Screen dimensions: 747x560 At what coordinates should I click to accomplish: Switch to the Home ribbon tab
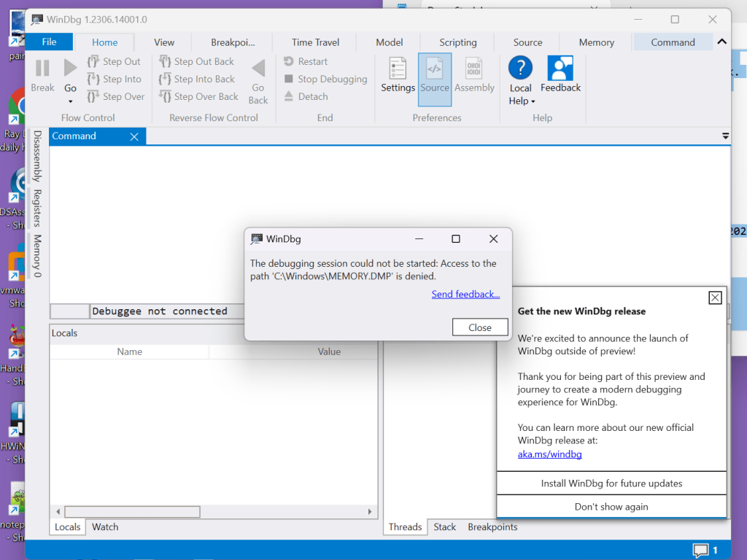[x=104, y=42]
